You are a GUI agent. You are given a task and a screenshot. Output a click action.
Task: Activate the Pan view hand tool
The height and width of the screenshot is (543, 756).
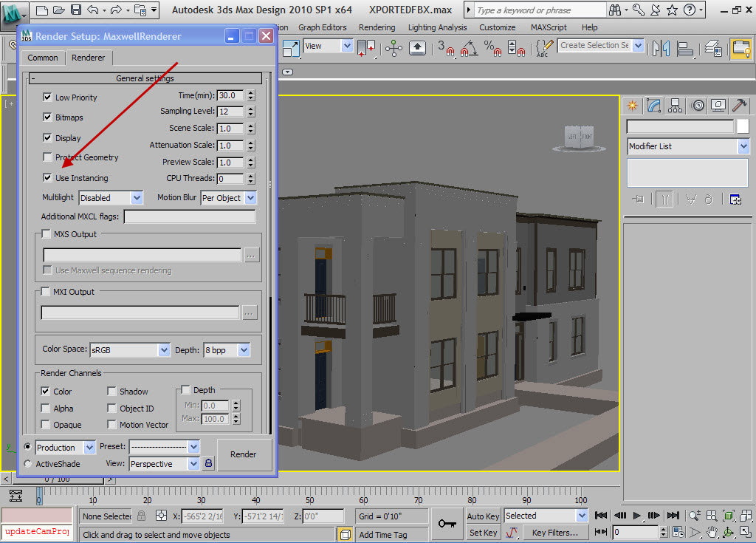pos(712,533)
